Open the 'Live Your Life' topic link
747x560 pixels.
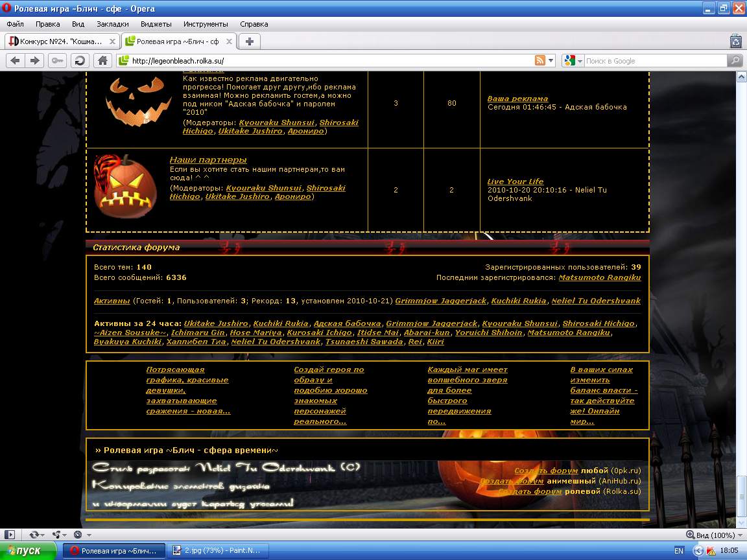point(515,181)
